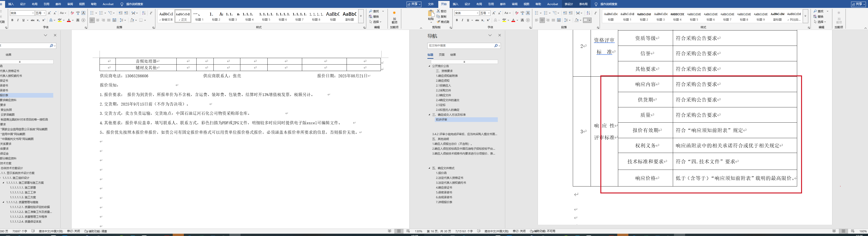The width and height of the screenshot is (868, 236).
Task: Open font size dropdown in left window
Action: [x=44, y=13]
